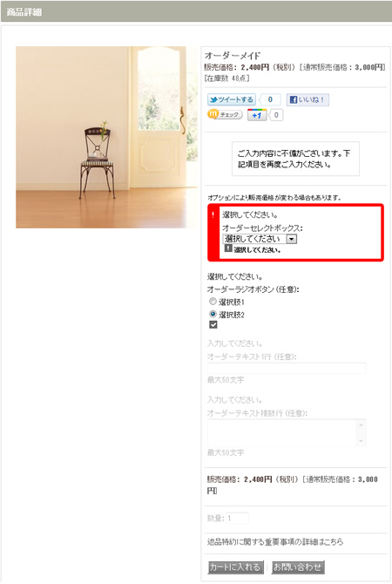Click the dropdown arrow of select box

tap(292, 239)
